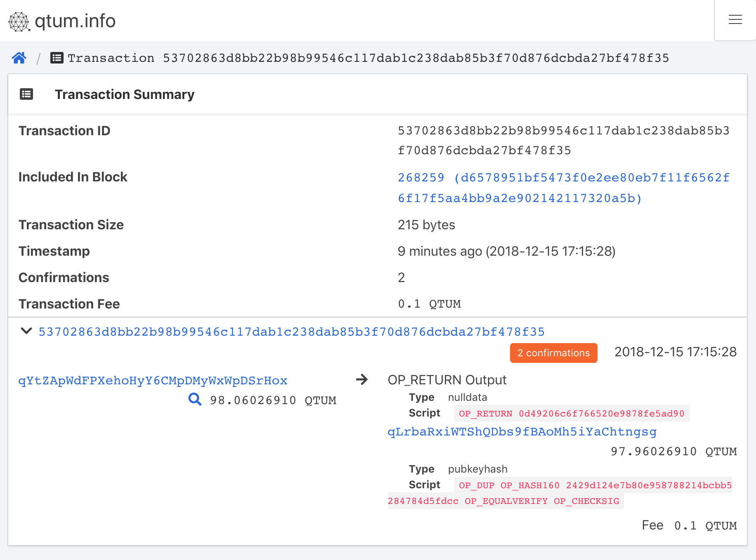Open the transaction hash link below summary
This screenshot has height=560, width=756.
coord(291,332)
